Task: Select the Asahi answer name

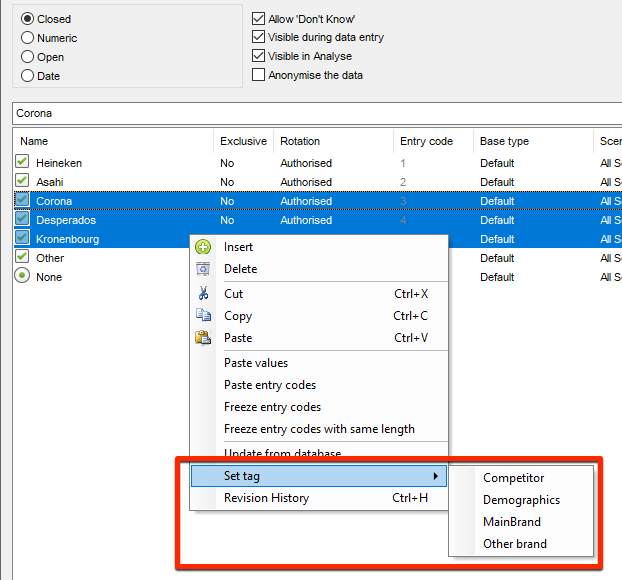Action: [50, 182]
